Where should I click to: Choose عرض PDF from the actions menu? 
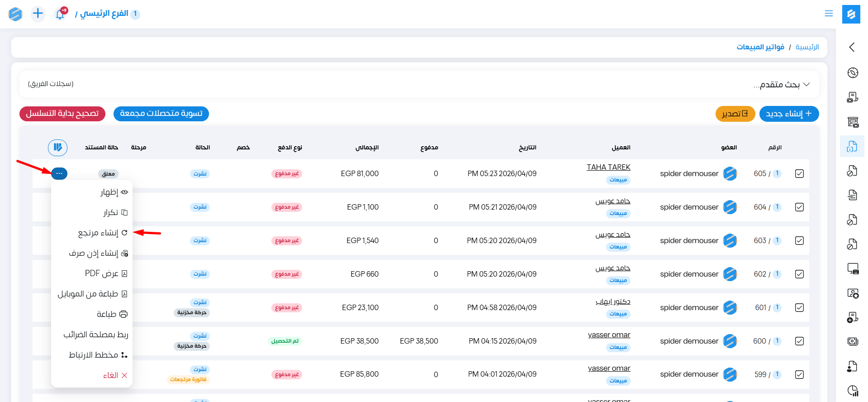coord(92,273)
